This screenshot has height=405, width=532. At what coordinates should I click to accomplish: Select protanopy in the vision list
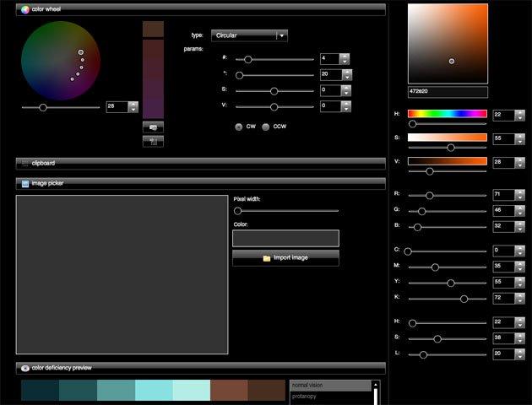pos(329,396)
